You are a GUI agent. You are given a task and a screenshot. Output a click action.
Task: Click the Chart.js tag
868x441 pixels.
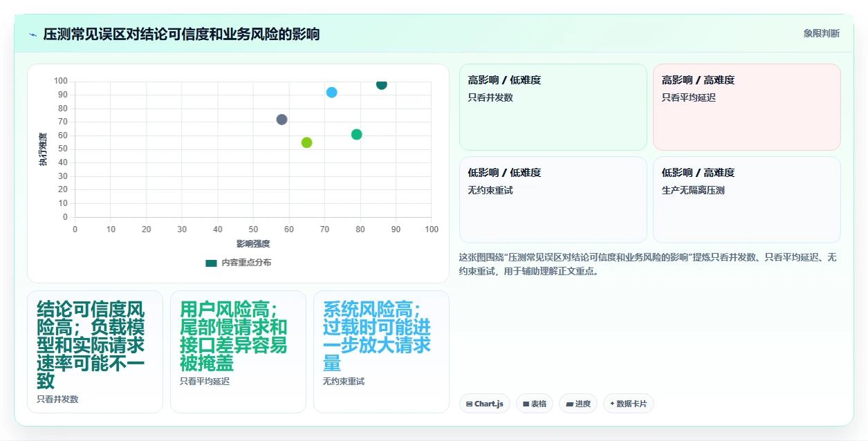click(485, 404)
